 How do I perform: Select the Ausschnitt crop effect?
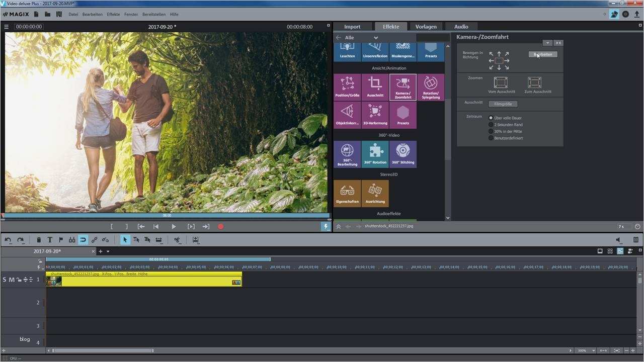pos(375,86)
